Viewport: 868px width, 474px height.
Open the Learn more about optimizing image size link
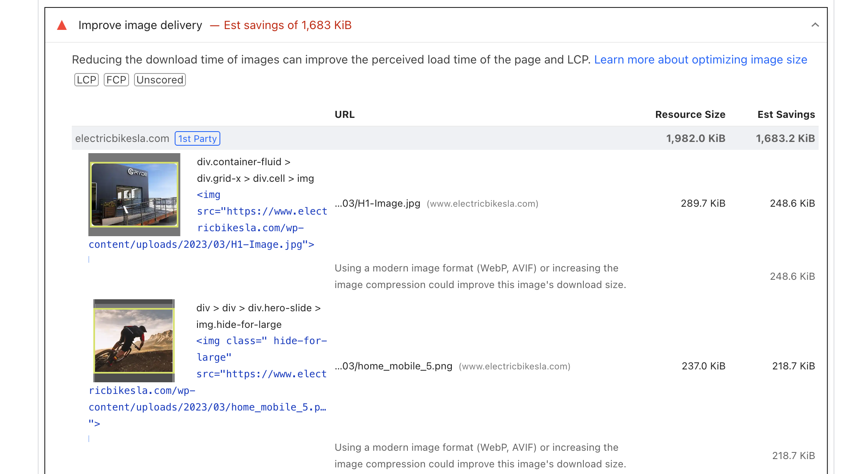click(x=700, y=60)
